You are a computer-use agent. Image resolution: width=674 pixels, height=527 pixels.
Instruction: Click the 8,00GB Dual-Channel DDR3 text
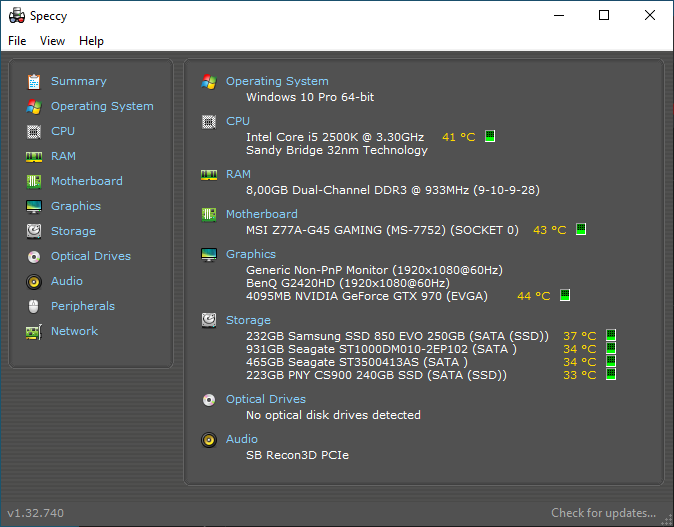click(393, 190)
